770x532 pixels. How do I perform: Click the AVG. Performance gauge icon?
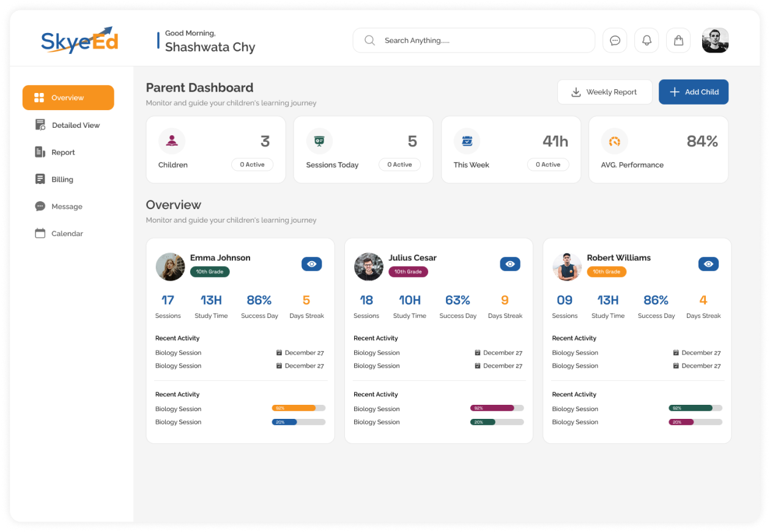click(x=614, y=141)
